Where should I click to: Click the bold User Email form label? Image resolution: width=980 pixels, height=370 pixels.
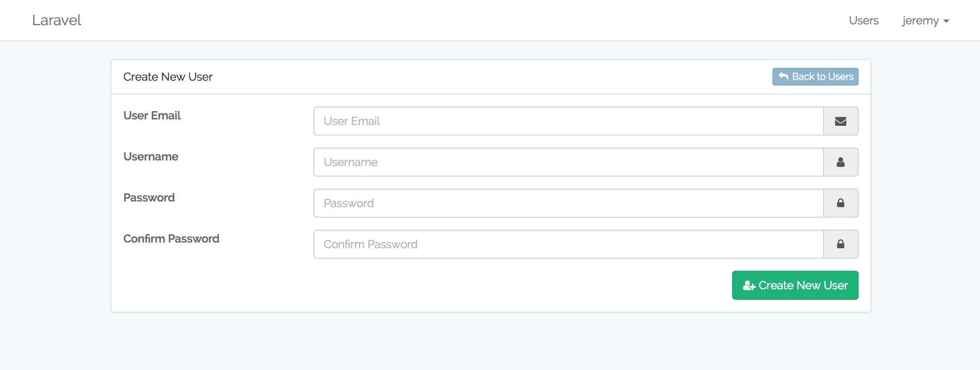tap(152, 116)
